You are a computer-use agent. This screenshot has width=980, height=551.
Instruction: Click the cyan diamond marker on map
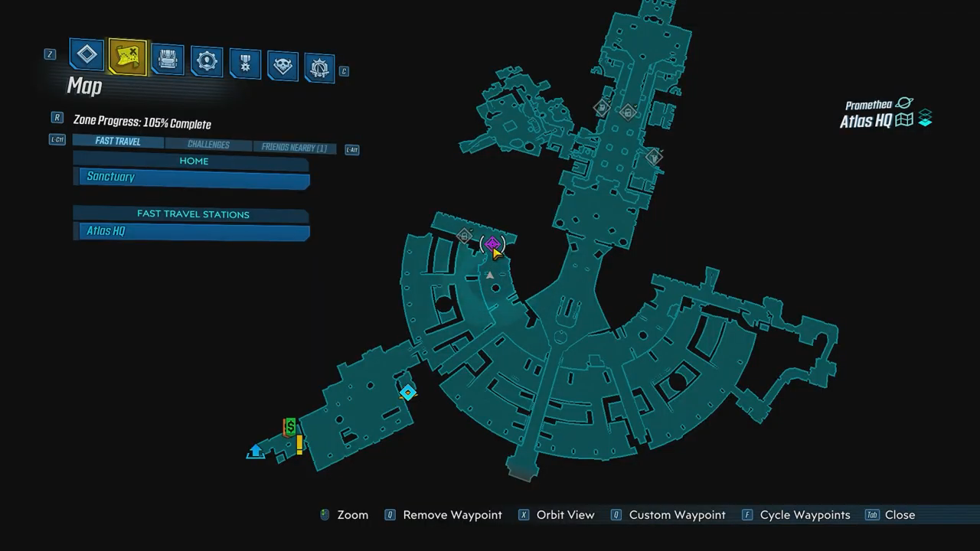pos(408,393)
